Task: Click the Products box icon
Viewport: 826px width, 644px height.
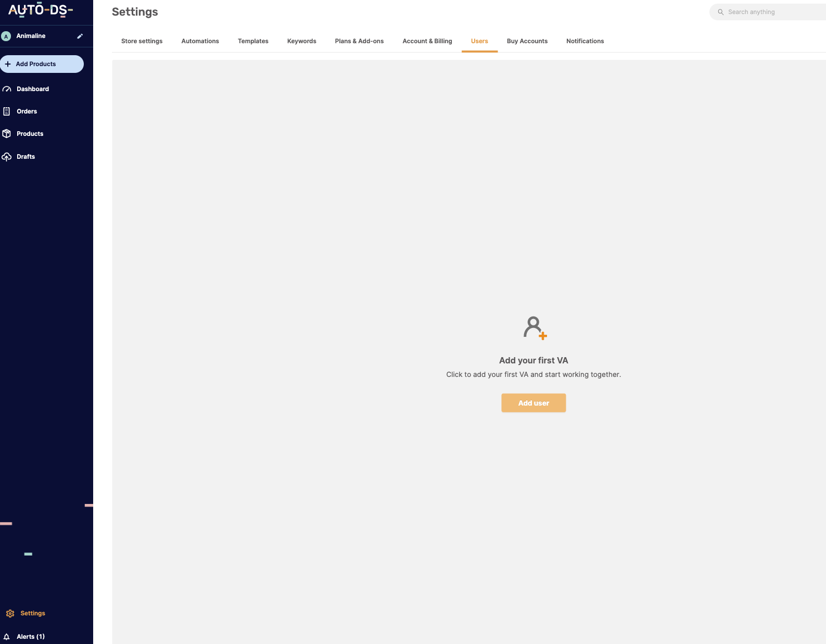Action: tap(7, 134)
